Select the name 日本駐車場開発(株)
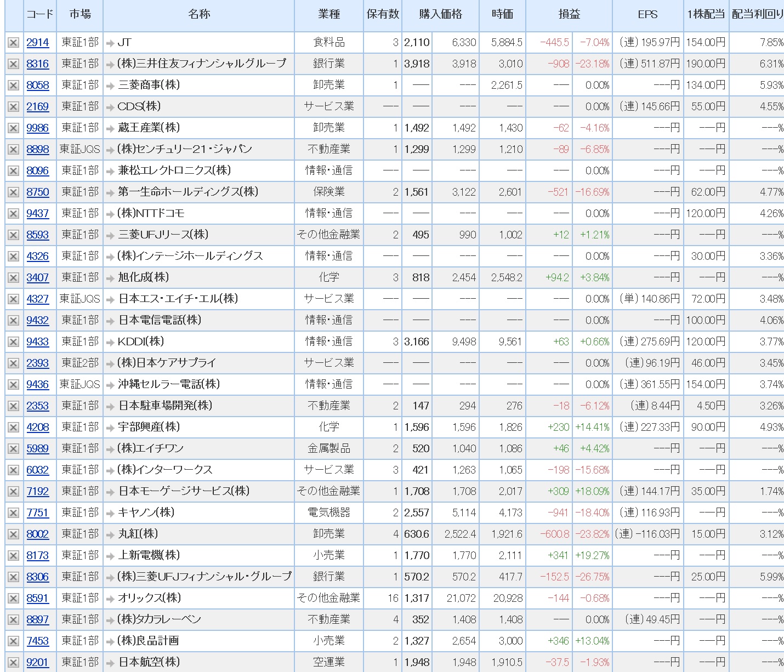 (166, 406)
